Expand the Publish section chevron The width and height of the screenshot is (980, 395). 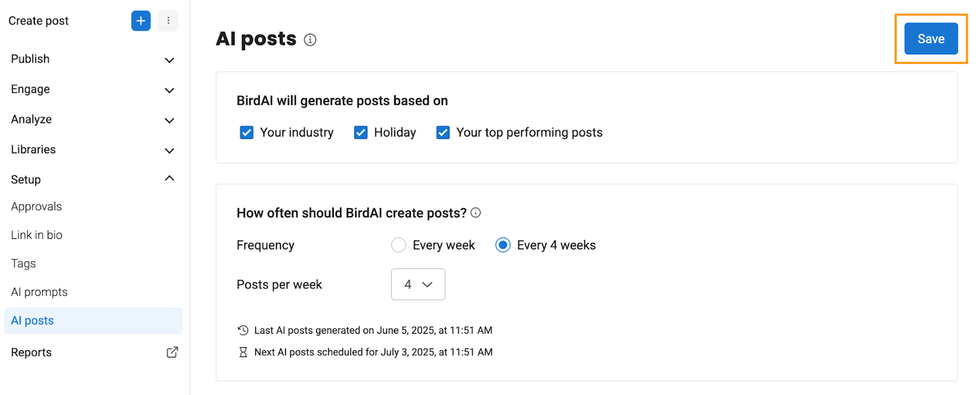170,60
